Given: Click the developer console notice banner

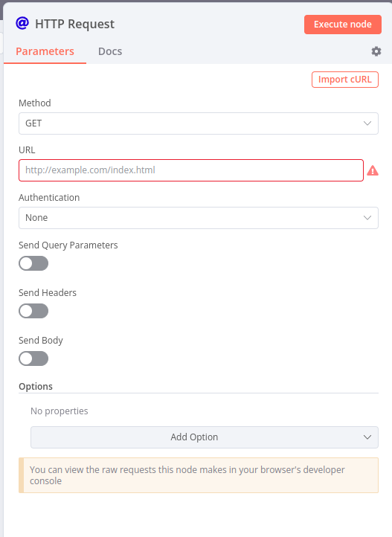Looking at the screenshot, I should coord(199,475).
